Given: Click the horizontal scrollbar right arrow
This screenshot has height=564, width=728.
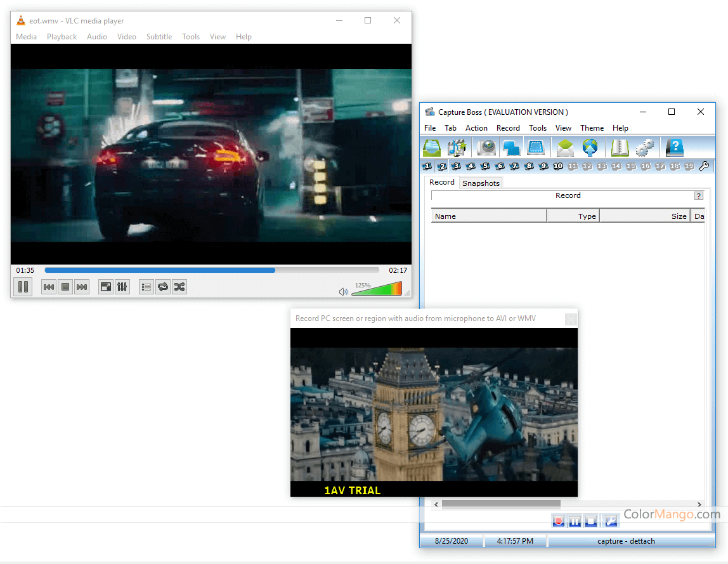Looking at the screenshot, I should [699, 504].
